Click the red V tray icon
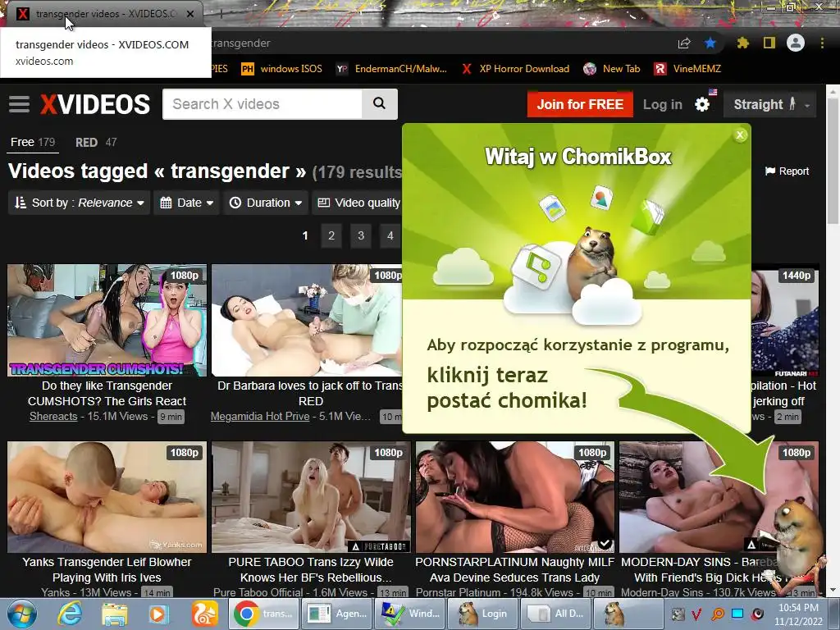 coord(696,614)
